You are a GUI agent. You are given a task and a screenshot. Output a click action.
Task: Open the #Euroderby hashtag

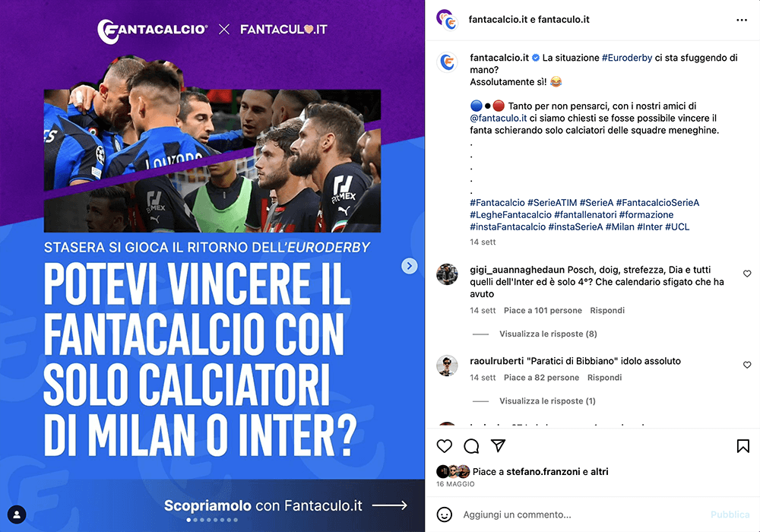point(627,58)
